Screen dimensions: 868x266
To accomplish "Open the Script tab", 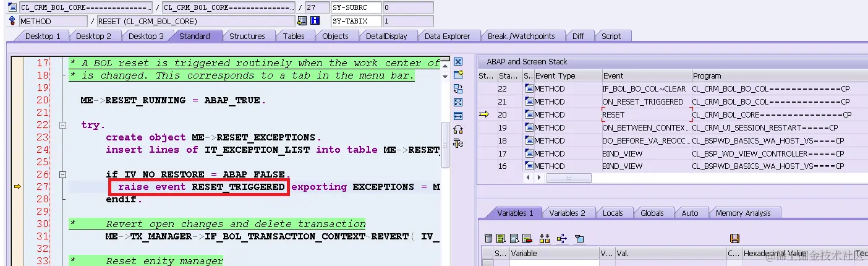I will tap(611, 36).
